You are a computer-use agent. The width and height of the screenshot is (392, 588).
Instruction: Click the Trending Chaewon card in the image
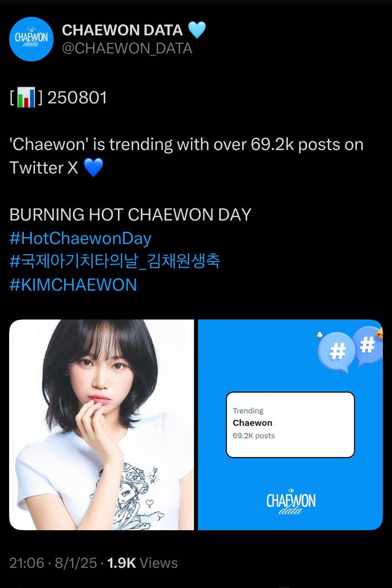(x=290, y=425)
